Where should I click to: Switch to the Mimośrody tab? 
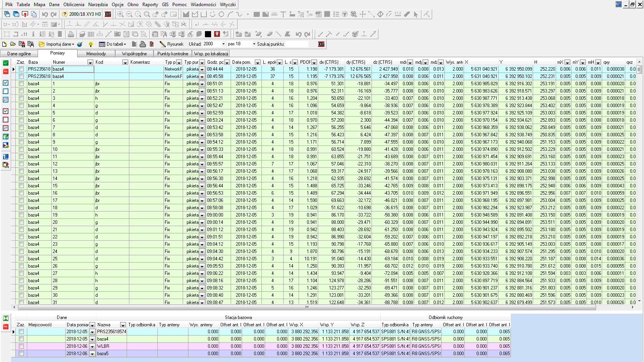[96, 54]
